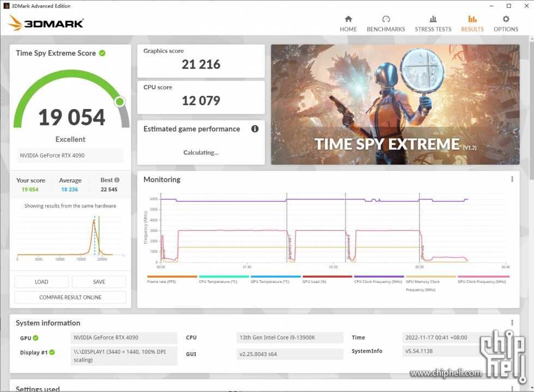The width and height of the screenshot is (534, 392).
Task: Open the Options gear icon
Action: pyautogui.click(x=506, y=19)
